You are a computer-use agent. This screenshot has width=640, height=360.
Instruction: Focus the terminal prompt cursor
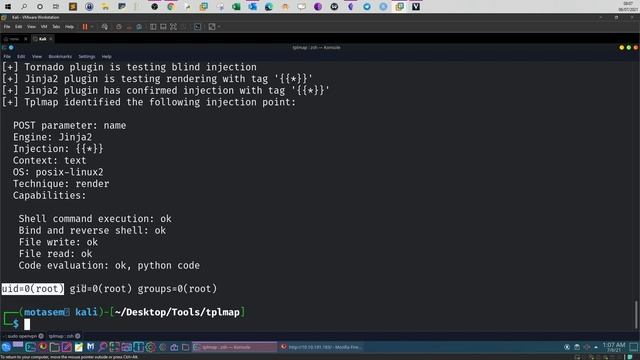(27, 324)
